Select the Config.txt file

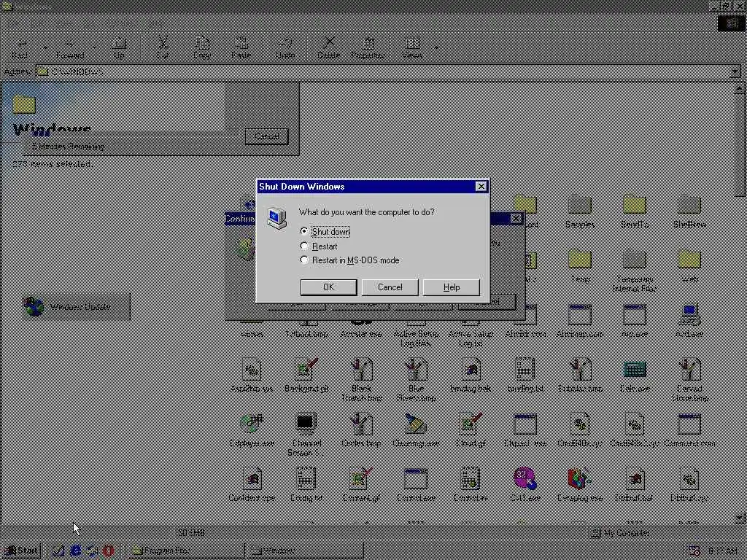click(x=306, y=486)
